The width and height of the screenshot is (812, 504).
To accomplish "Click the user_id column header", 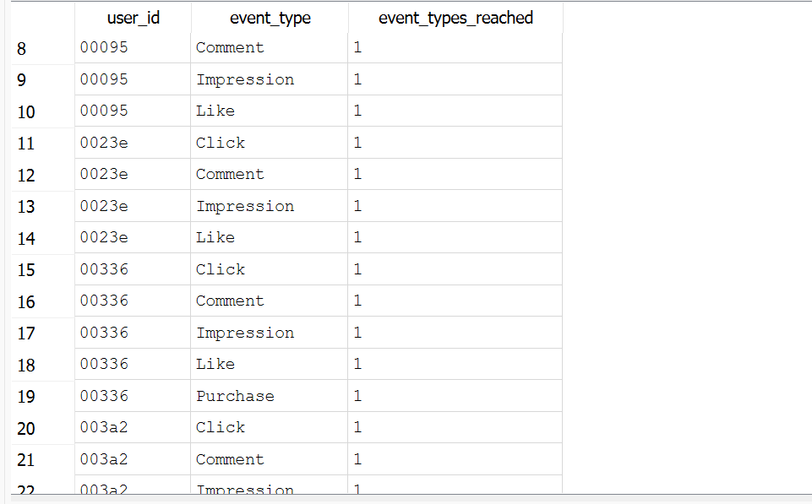I will [x=133, y=18].
